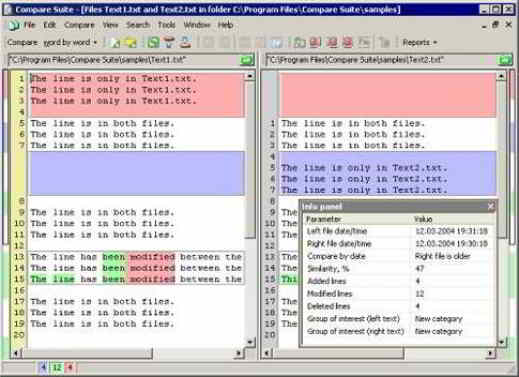519x377 pixels.
Task: Click the left pane vertical scroll up arrow
Action: click(x=250, y=76)
